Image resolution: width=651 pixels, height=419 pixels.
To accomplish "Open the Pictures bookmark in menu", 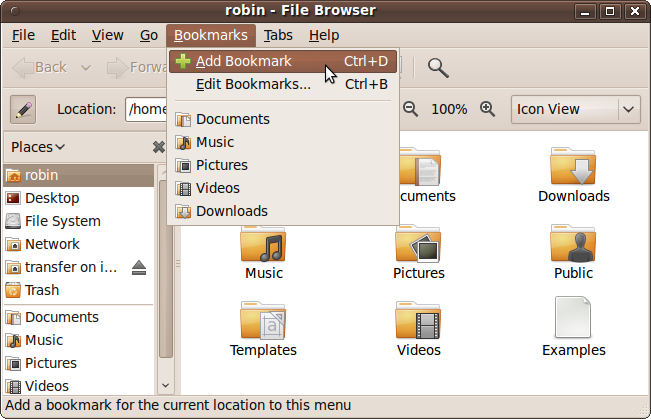I will [x=283, y=165].
